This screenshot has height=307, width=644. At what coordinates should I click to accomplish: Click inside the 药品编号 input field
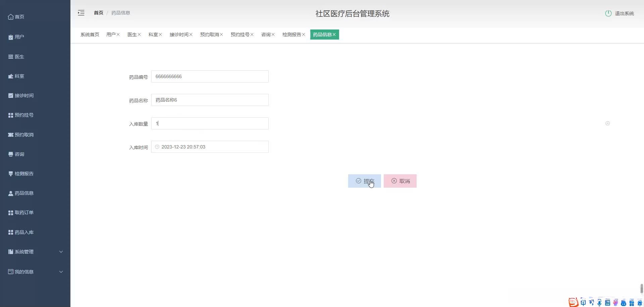[210, 76]
